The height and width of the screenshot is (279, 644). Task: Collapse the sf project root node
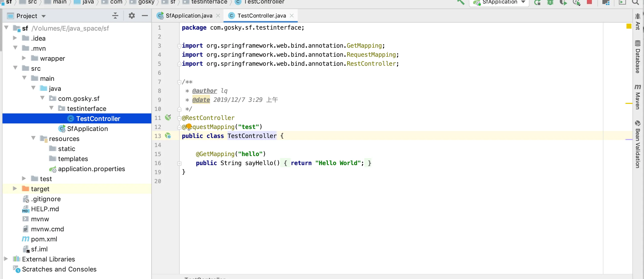point(6,28)
